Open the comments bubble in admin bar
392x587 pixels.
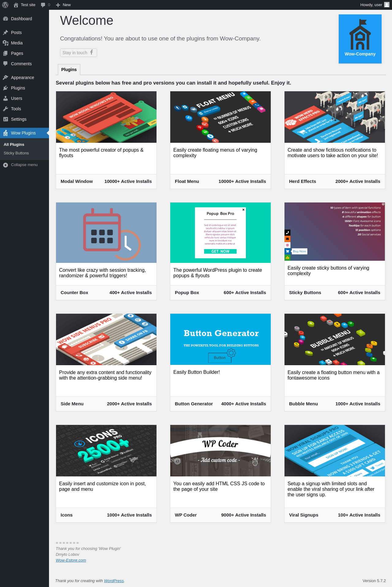43,5
